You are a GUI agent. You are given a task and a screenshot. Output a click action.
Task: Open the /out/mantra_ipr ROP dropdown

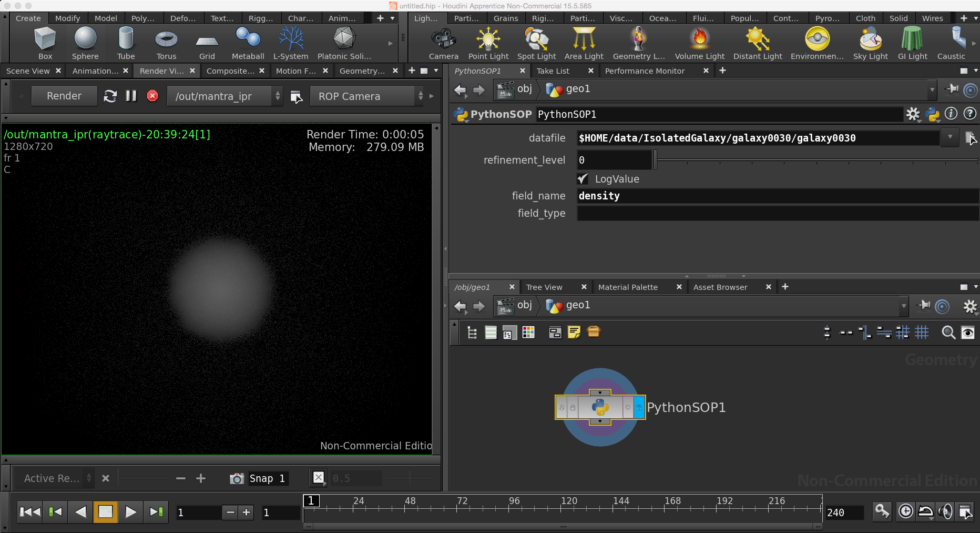pyautogui.click(x=278, y=96)
